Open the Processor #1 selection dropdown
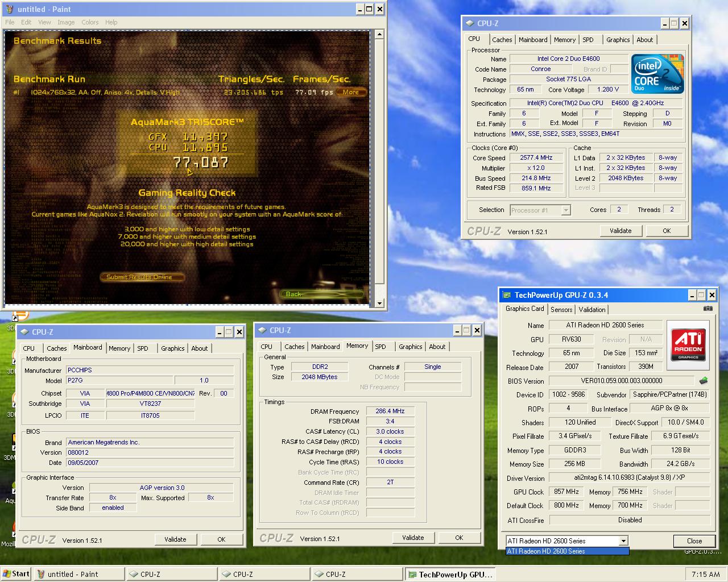The width and height of the screenshot is (728, 582). pyautogui.click(x=565, y=210)
